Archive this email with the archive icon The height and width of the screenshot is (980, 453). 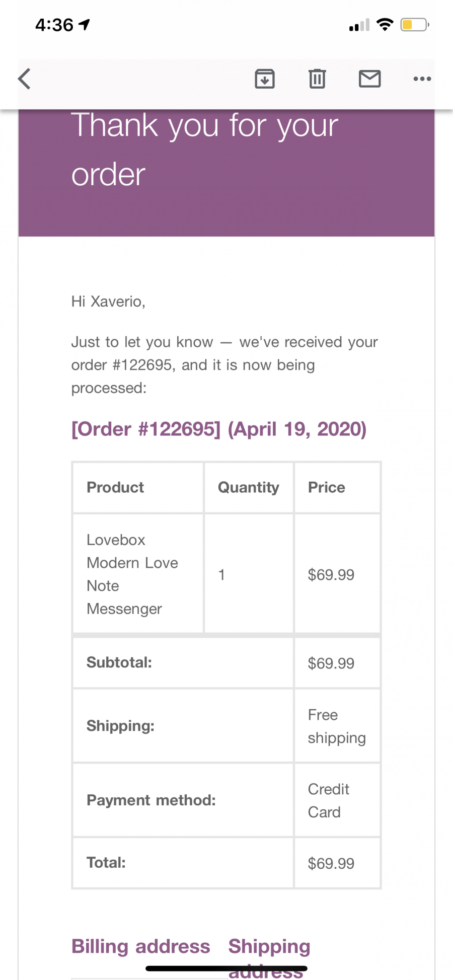265,79
